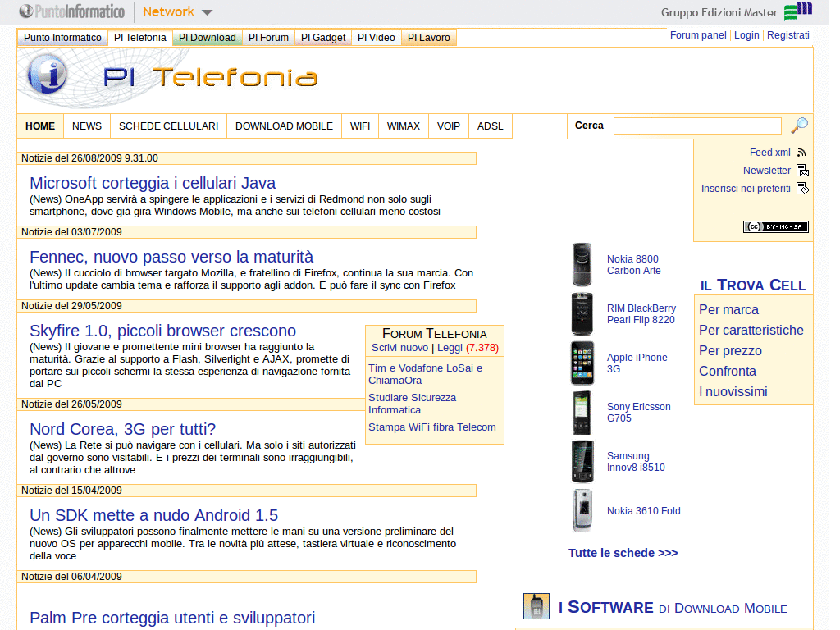Open the Apple iPhone 3G phone image
Viewport: 840px width, 630px height.
pyautogui.click(x=582, y=363)
